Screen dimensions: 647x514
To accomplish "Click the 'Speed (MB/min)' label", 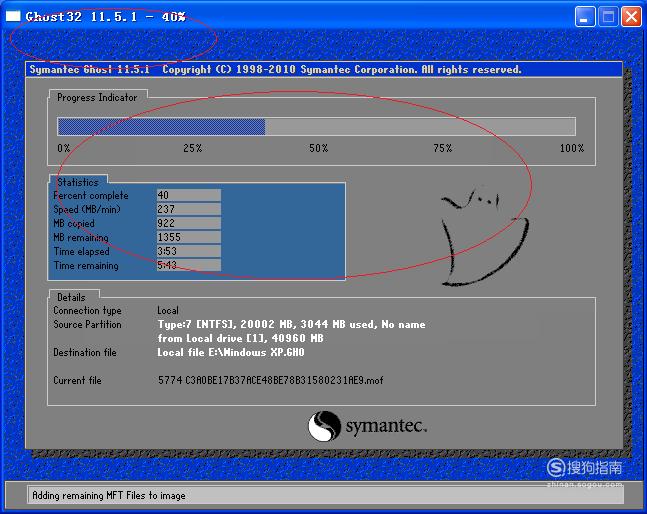I will click(87, 210).
